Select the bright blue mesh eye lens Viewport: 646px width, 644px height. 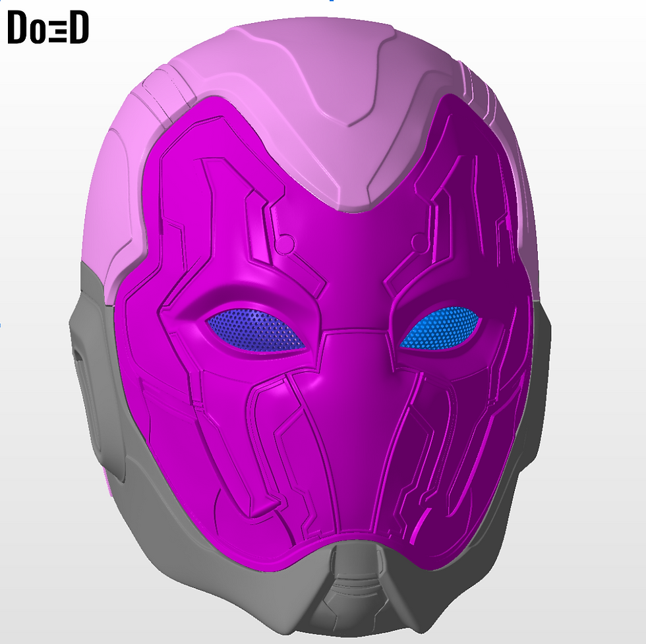[439, 328]
